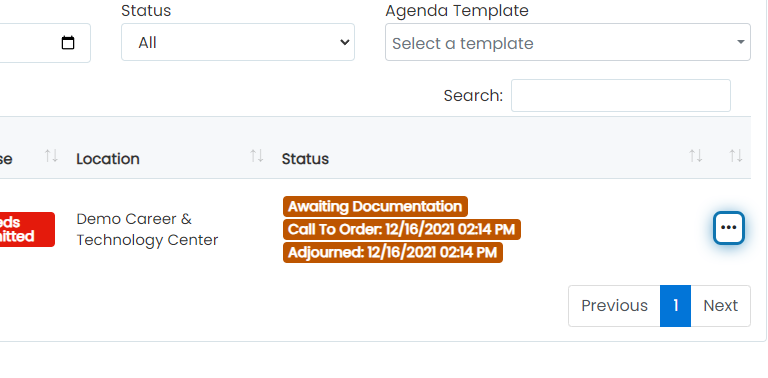
Task: Click the Status column header text
Action: (x=305, y=159)
